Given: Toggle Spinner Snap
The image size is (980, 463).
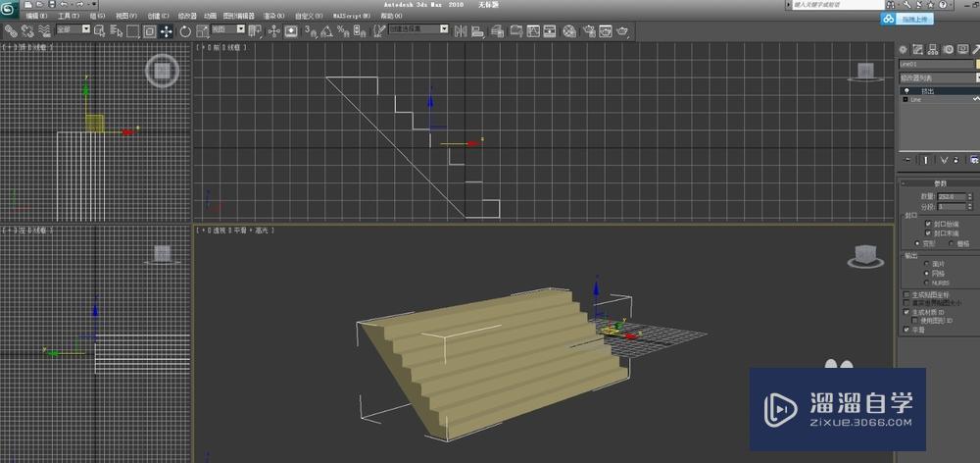Looking at the screenshot, I should tap(359, 30).
